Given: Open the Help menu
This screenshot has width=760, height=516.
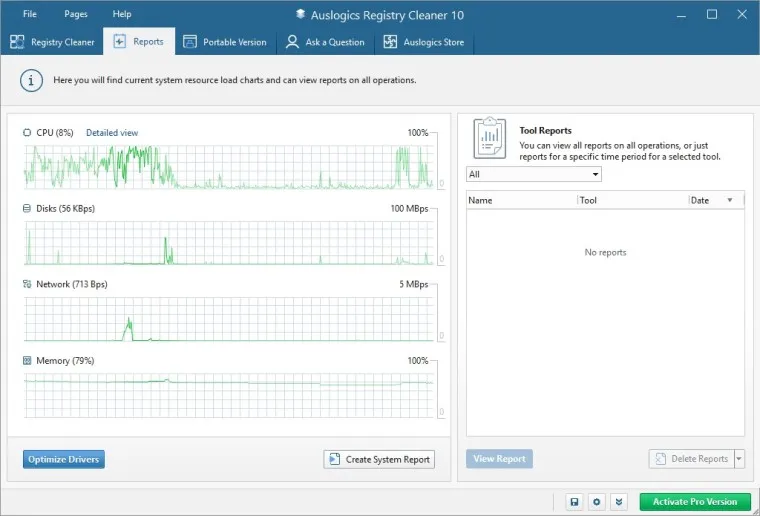Looking at the screenshot, I should coord(122,14).
